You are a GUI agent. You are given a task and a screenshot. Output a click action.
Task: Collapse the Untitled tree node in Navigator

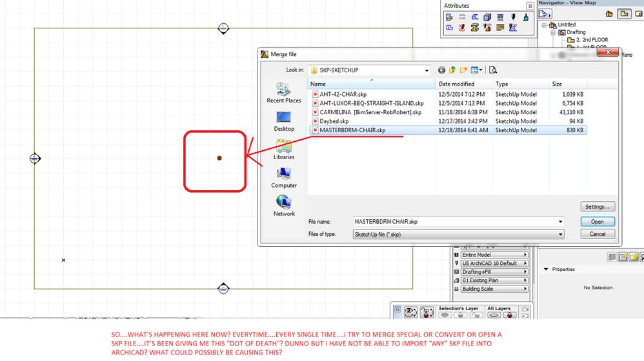544,25
